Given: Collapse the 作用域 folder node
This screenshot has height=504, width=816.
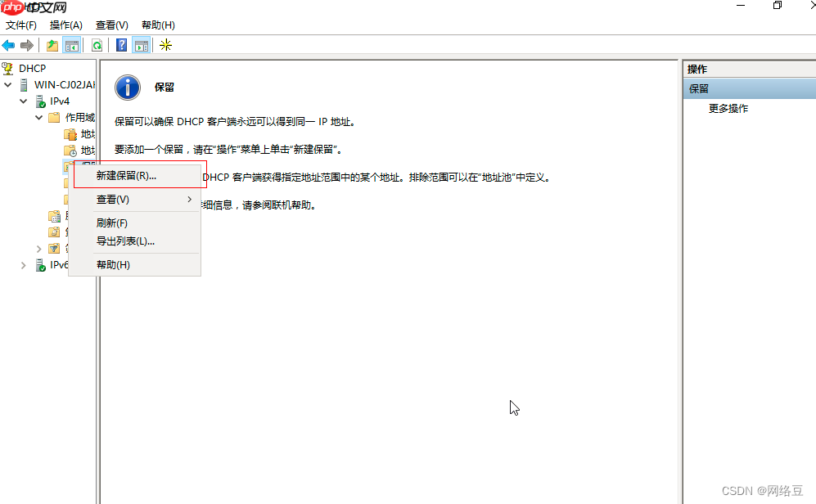Looking at the screenshot, I should 38,117.
